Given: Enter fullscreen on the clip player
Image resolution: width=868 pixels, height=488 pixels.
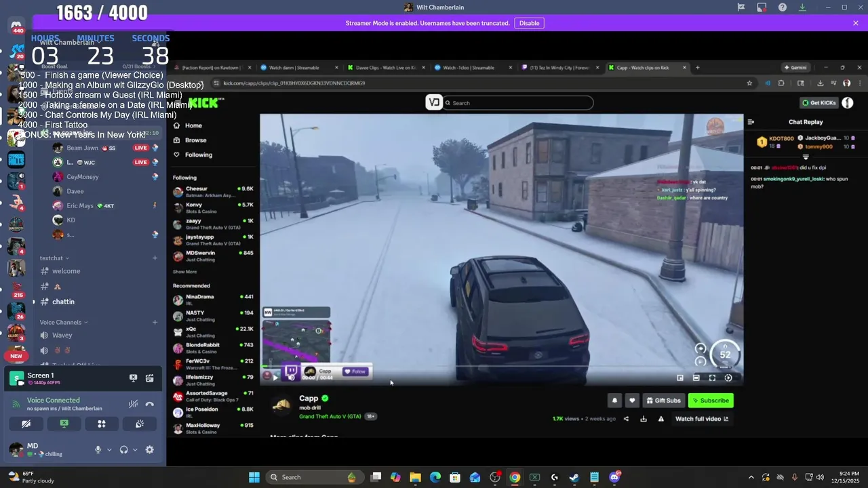Looking at the screenshot, I should (712, 378).
